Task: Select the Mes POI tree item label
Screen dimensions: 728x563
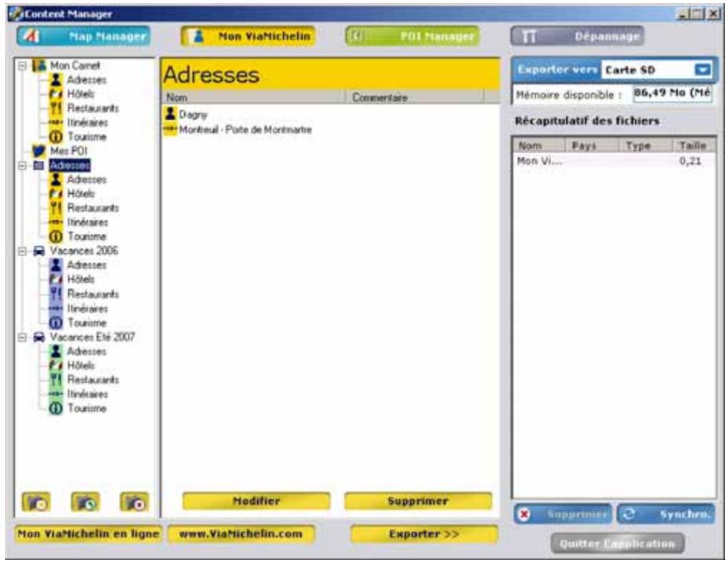Action: pos(68,152)
